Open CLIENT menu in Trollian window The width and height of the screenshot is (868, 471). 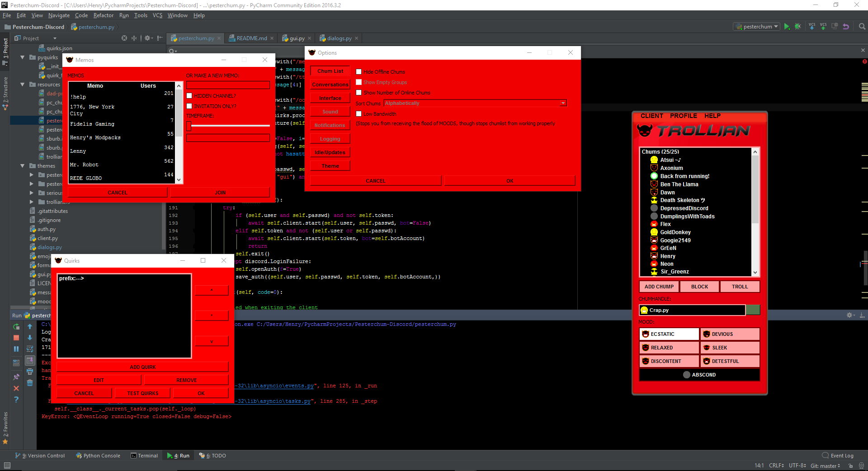pyautogui.click(x=651, y=116)
